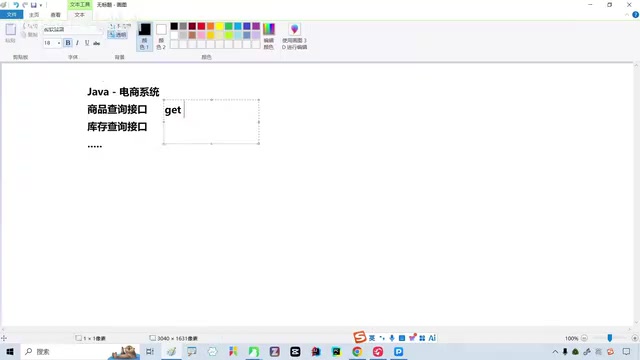Click the Paste clipboard button

(x=11, y=33)
